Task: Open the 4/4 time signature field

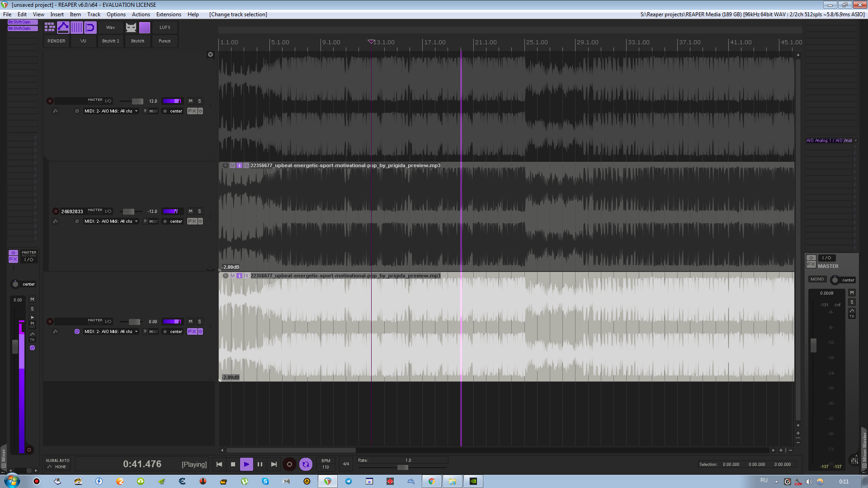Action: [x=346, y=464]
